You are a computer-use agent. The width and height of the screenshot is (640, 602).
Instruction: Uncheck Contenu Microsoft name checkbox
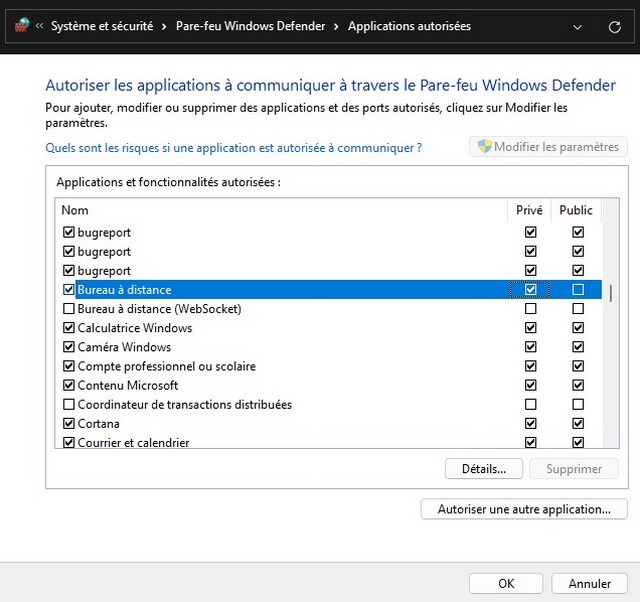pyautogui.click(x=69, y=385)
